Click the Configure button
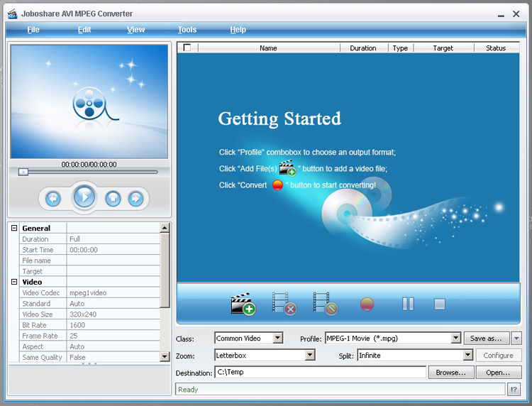Viewport: 532px width, 406px height. tap(498, 355)
